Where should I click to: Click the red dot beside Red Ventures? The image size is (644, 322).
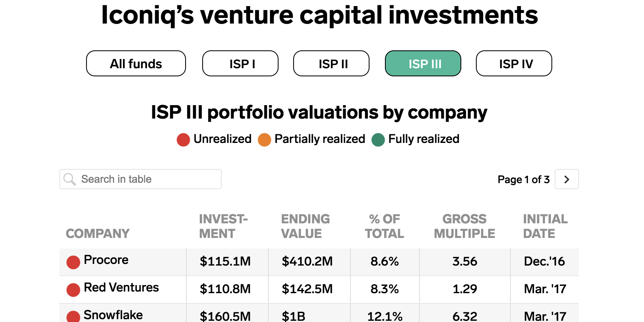[x=73, y=290]
